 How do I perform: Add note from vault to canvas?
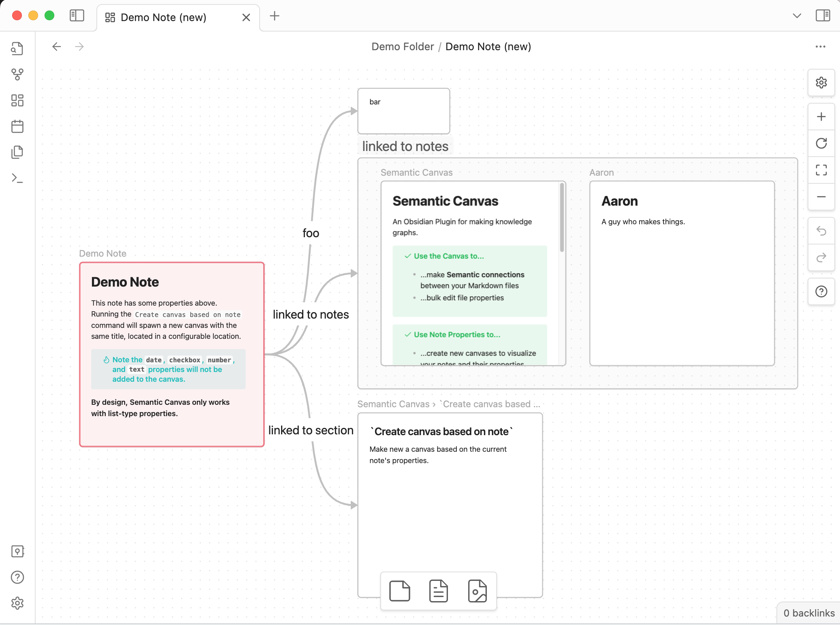(x=438, y=591)
